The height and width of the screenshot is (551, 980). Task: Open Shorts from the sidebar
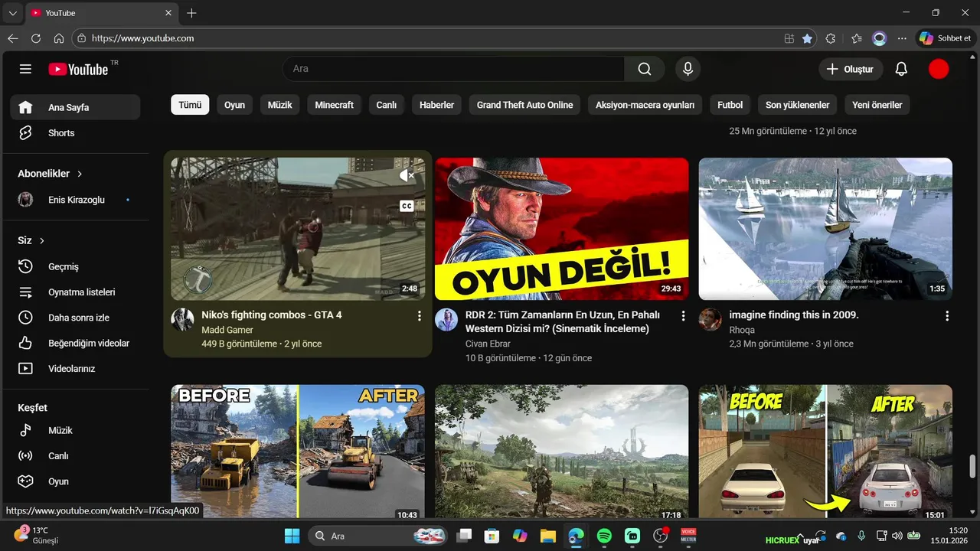(x=75, y=133)
